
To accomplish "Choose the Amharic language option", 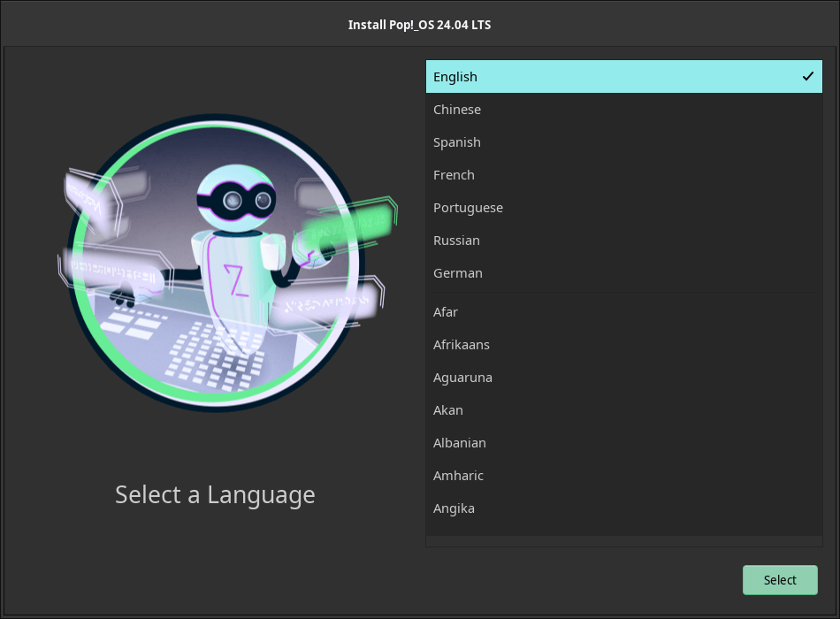I will [458, 476].
